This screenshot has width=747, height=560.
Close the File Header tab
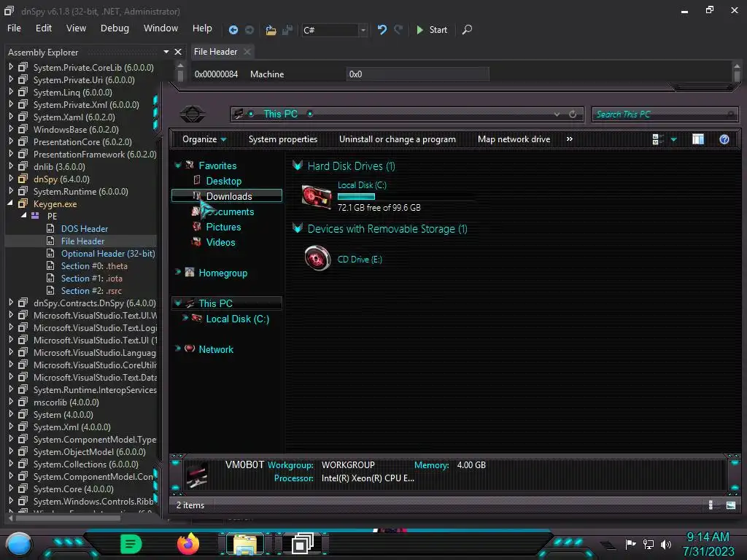[247, 52]
